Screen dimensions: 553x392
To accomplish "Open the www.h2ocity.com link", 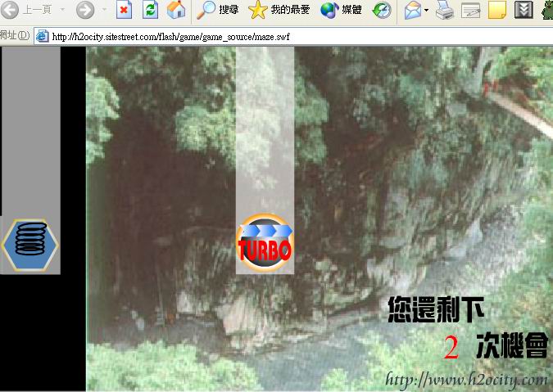I will point(466,380).
